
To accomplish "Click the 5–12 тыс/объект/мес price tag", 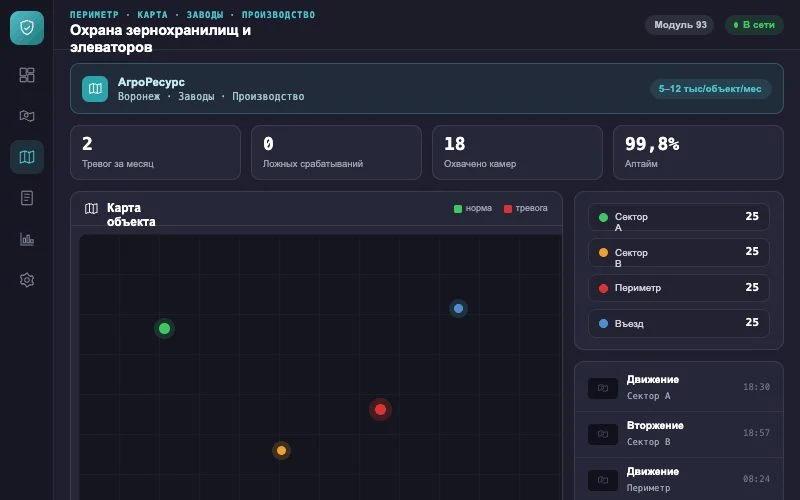I will click(710, 89).
